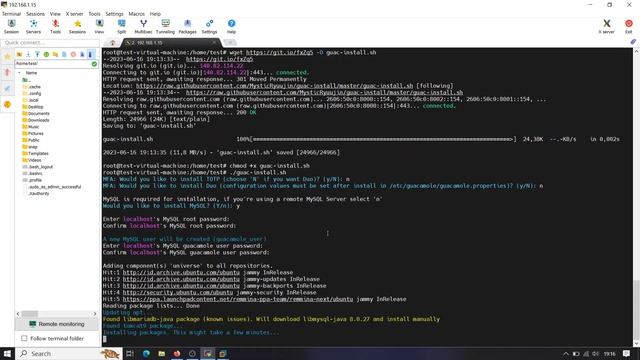Open the Macros menu
This screenshot has height=360, width=640.
[137, 14]
